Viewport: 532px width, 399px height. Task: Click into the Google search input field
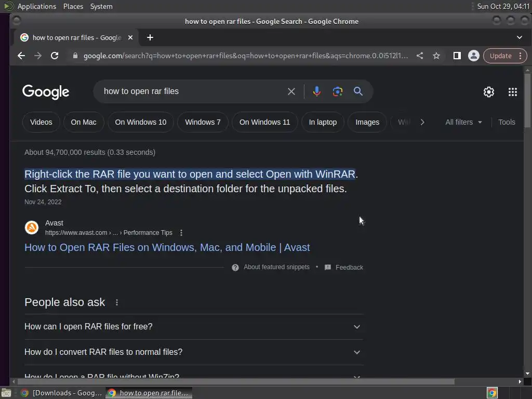(193, 91)
